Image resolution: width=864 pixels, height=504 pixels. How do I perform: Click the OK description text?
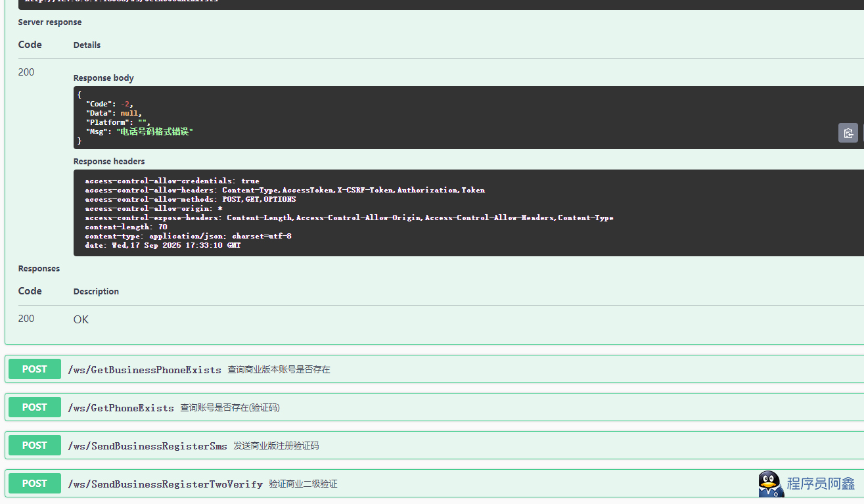coord(81,319)
